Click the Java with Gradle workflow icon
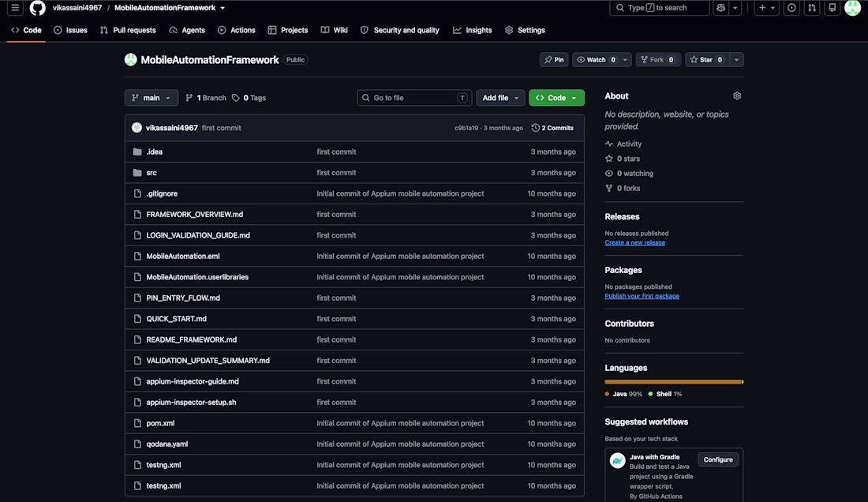The width and height of the screenshot is (868, 502). (x=617, y=460)
